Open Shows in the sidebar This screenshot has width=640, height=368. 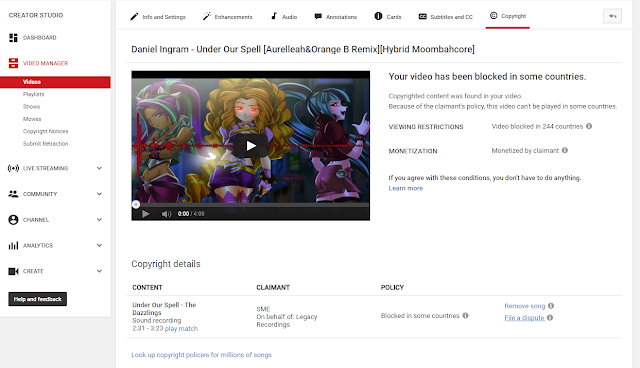31,106
